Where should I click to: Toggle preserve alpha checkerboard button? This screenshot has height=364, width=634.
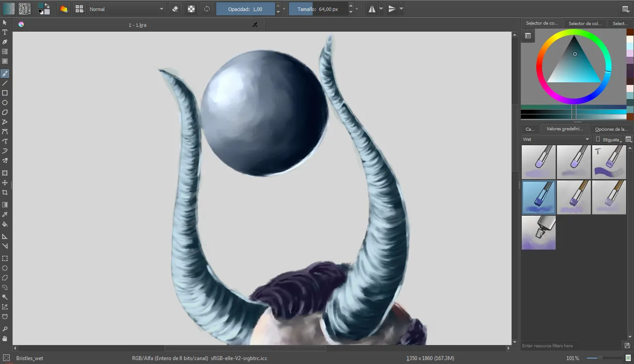pyautogui.click(x=191, y=9)
